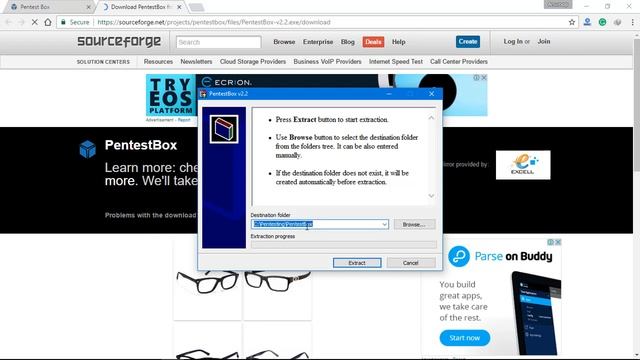The image size is (640, 360).
Task: Open the Blog menu item
Action: (x=348, y=42)
